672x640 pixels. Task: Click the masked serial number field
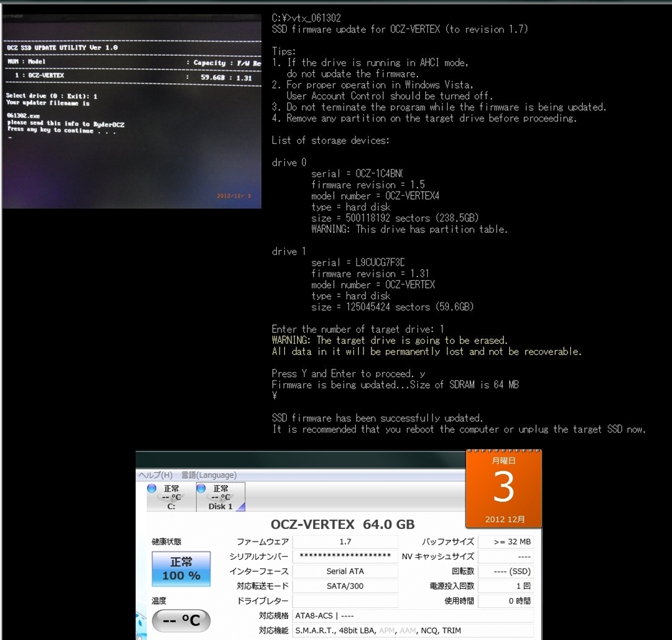pos(345,557)
